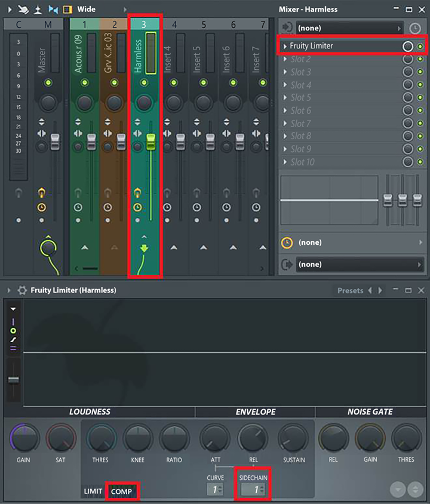Switch Fruity Limiter to COMP mode
Viewport: 430px width, 504px height.
(x=121, y=491)
